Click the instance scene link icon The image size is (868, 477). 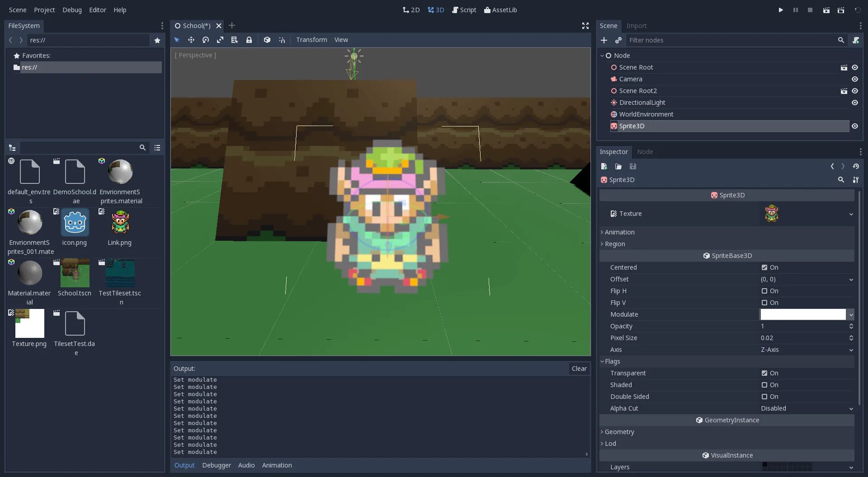pyautogui.click(x=618, y=40)
